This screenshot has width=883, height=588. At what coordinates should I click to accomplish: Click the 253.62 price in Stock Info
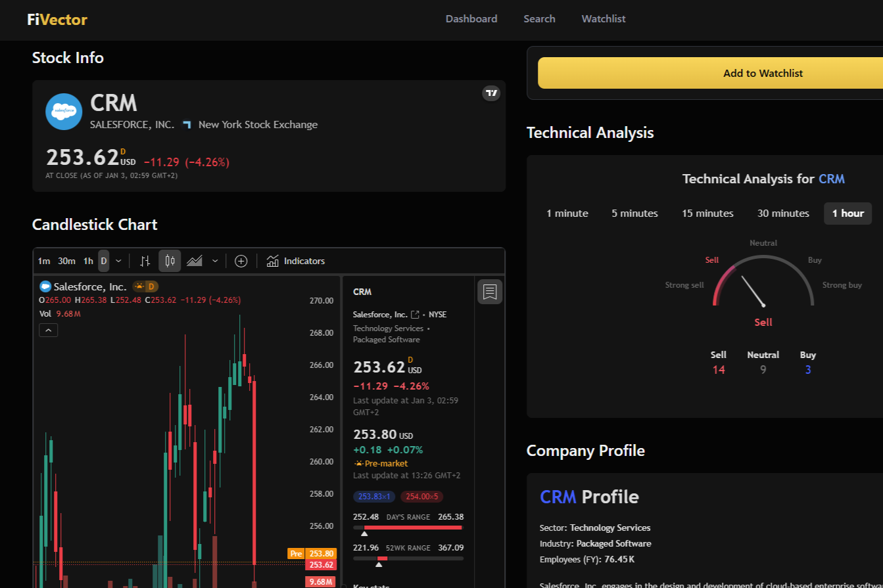coord(82,158)
